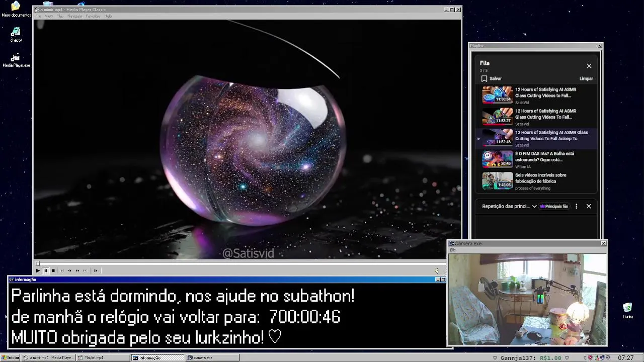Open the Meus documentos desktop folder

(x=16, y=9)
